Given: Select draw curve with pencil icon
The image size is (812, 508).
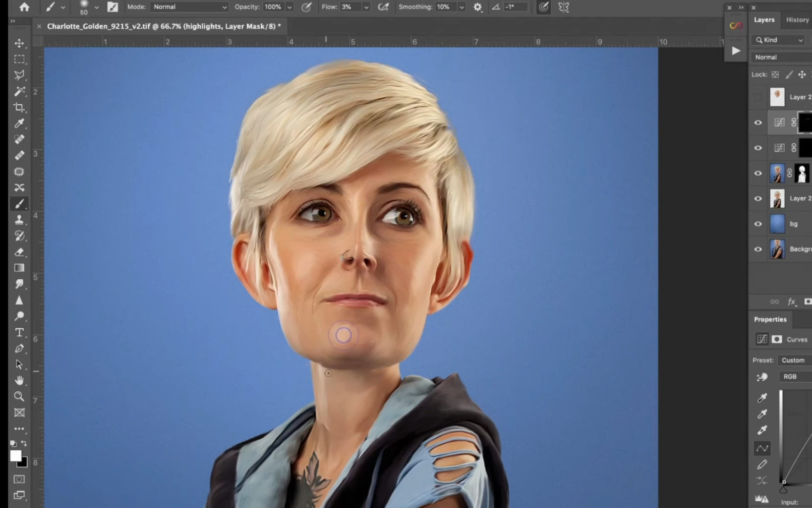Looking at the screenshot, I should pos(762,465).
